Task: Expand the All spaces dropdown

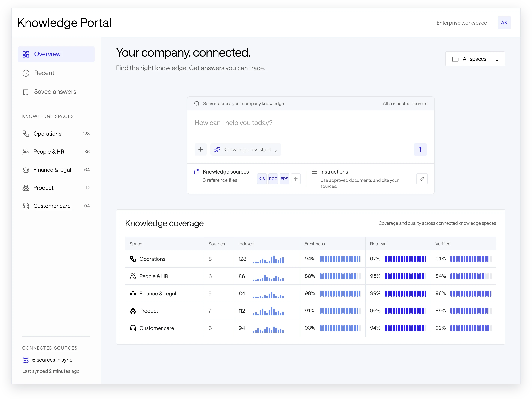Action: [475, 59]
